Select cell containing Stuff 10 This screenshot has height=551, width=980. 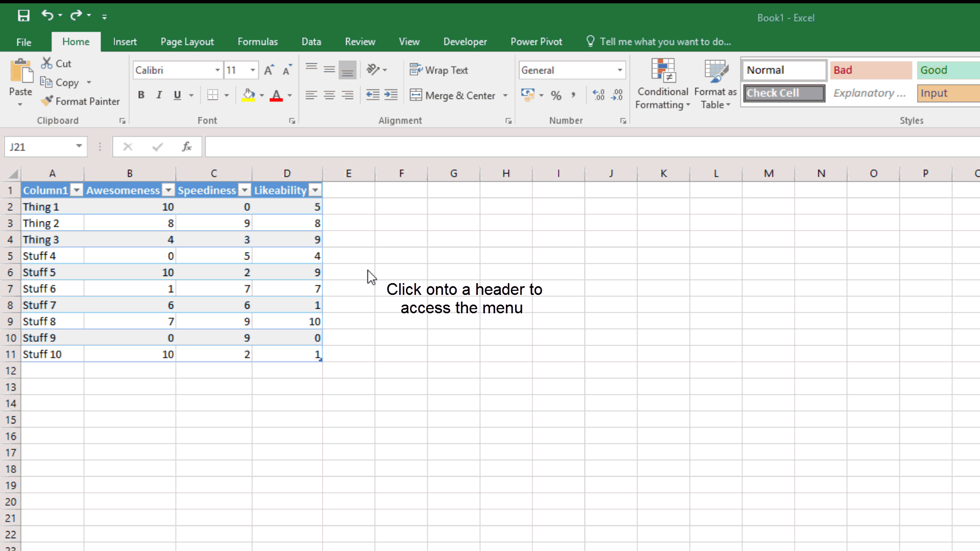point(53,354)
